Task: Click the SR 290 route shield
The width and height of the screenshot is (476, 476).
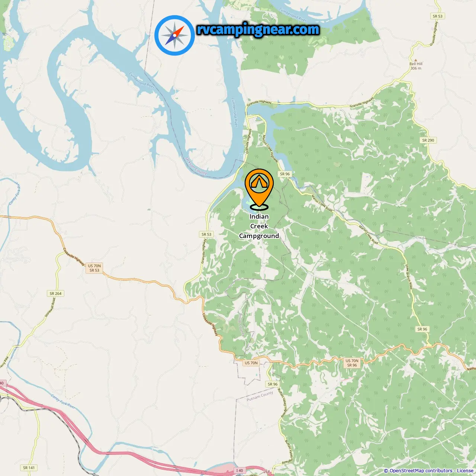Action: click(428, 140)
